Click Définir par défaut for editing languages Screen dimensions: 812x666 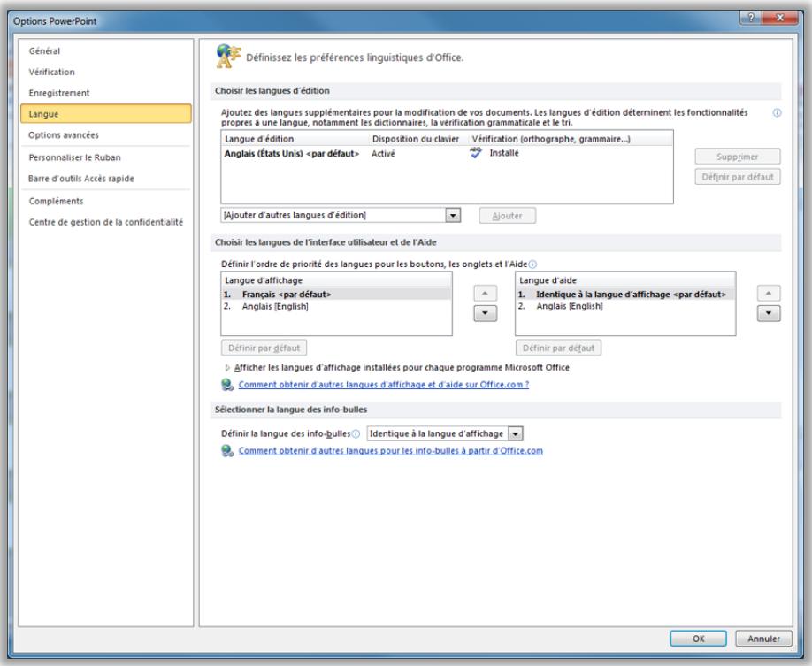pyautogui.click(x=738, y=177)
